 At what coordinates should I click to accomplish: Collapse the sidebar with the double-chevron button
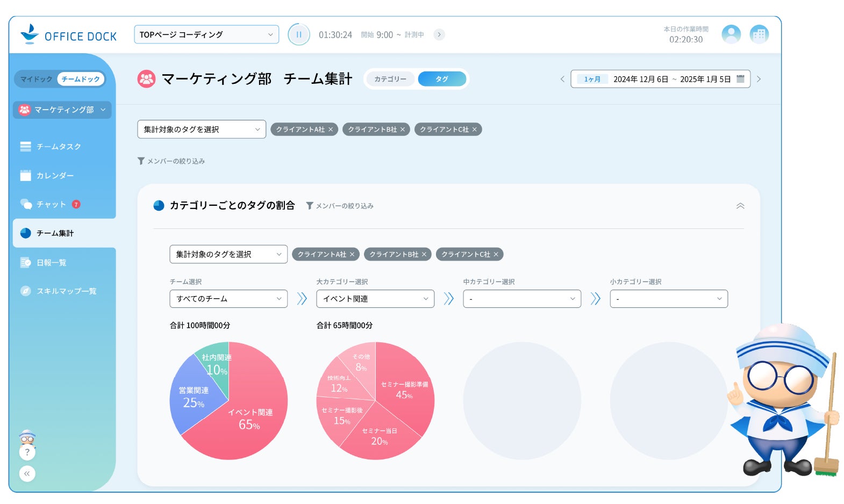(x=27, y=473)
